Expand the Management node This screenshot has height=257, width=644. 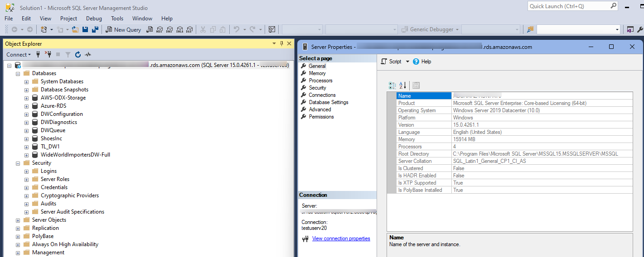pyautogui.click(x=18, y=252)
